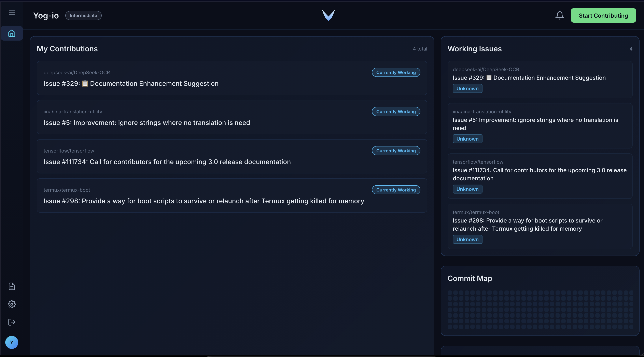Open the documents page icon

[x=12, y=286]
